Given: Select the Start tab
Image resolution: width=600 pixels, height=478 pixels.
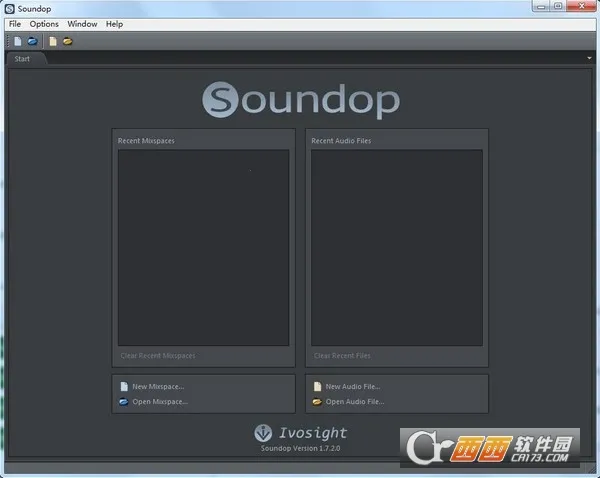Looking at the screenshot, I should 22,59.
